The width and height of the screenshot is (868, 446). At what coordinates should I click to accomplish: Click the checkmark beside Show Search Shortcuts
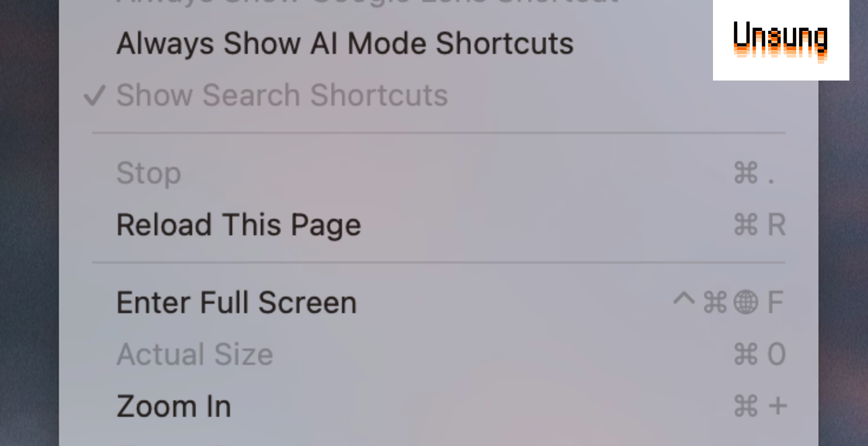coord(96,95)
